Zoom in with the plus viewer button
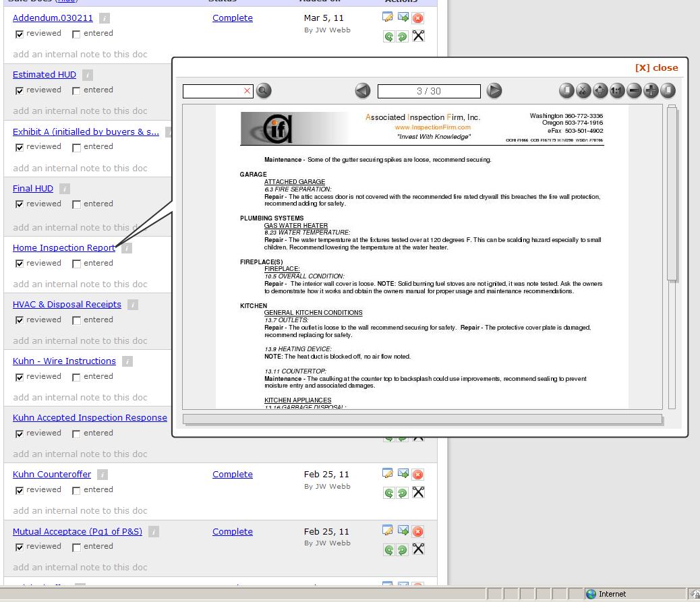The height and width of the screenshot is (602, 700). (651, 90)
